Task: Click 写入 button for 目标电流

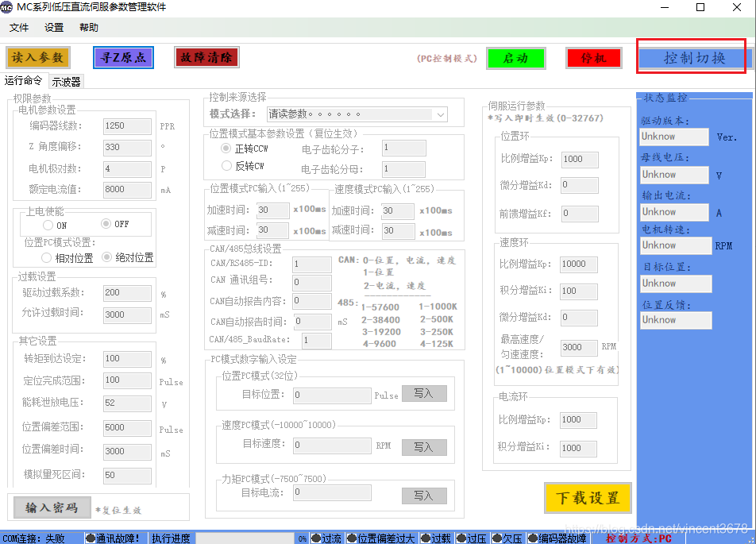Action: point(424,496)
